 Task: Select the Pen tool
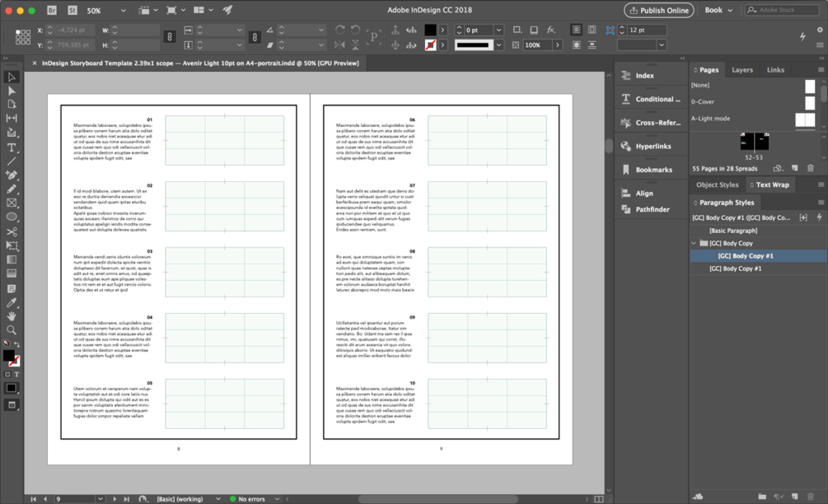(11, 175)
